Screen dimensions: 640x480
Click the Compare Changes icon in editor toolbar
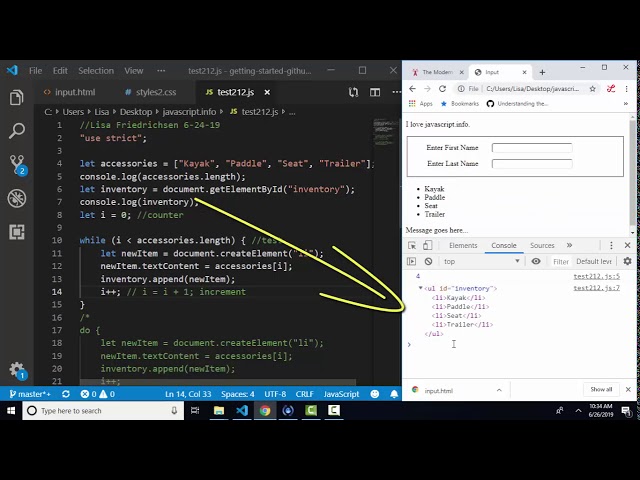(x=353, y=92)
